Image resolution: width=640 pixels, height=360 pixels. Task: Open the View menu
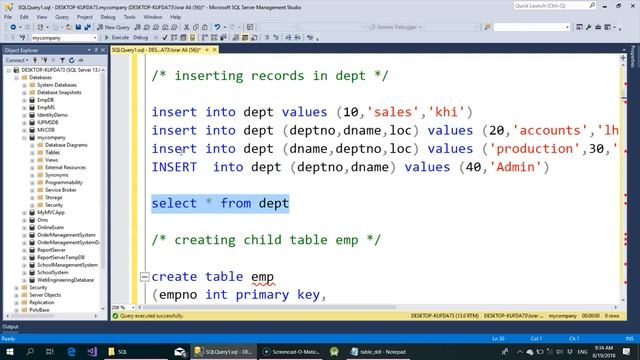tap(42, 17)
